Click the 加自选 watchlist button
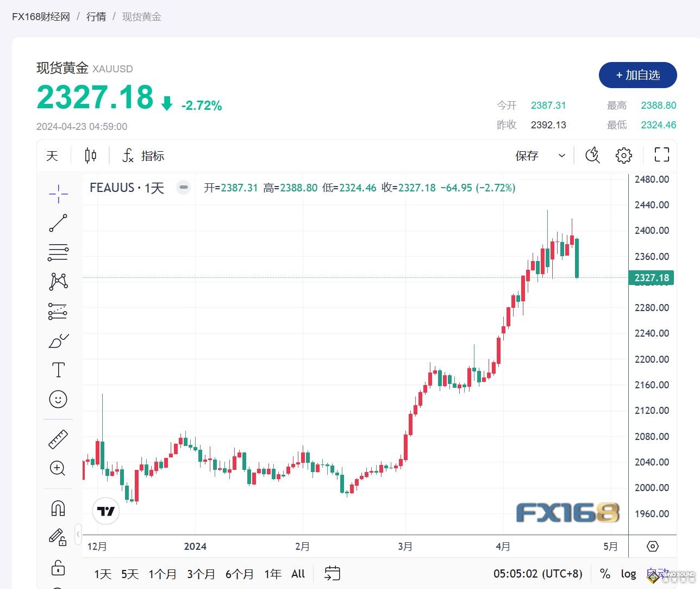 (x=637, y=76)
